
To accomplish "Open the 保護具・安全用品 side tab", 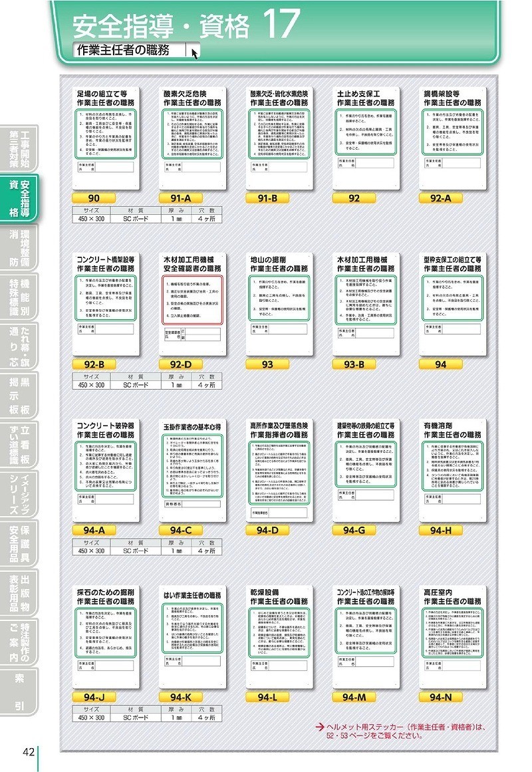I will pos(19,543).
